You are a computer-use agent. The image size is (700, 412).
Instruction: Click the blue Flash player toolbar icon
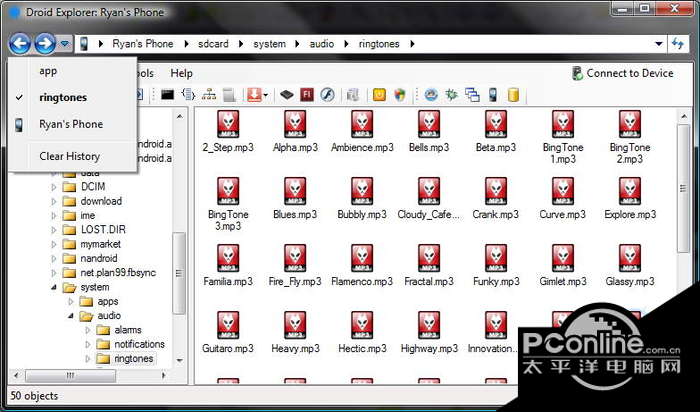pyautogui.click(x=327, y=95)
